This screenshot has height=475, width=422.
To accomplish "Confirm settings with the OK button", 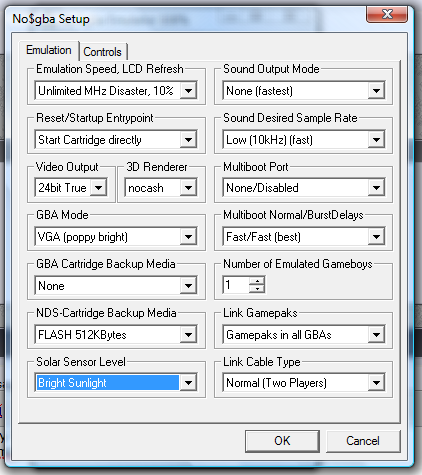I will coord(282,441).
